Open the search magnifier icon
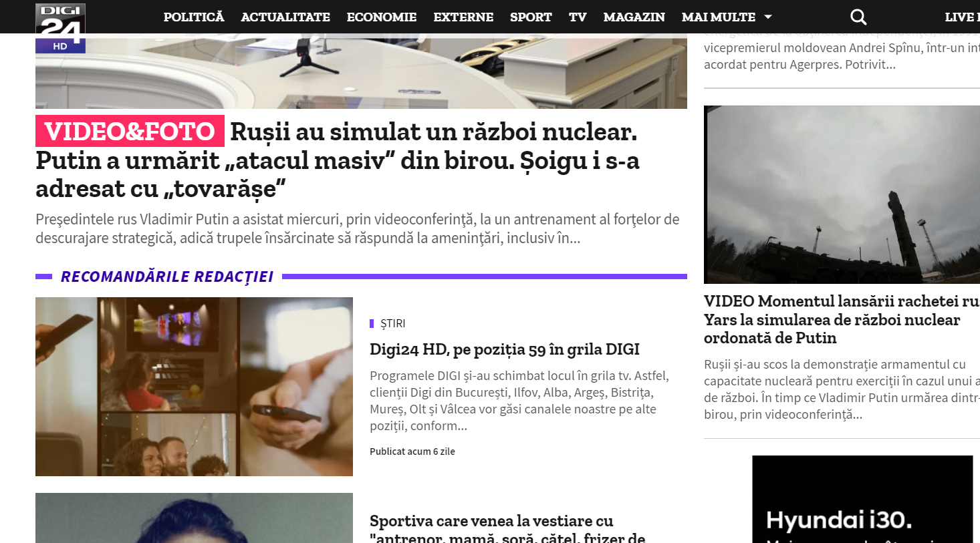 click(858, 17)
